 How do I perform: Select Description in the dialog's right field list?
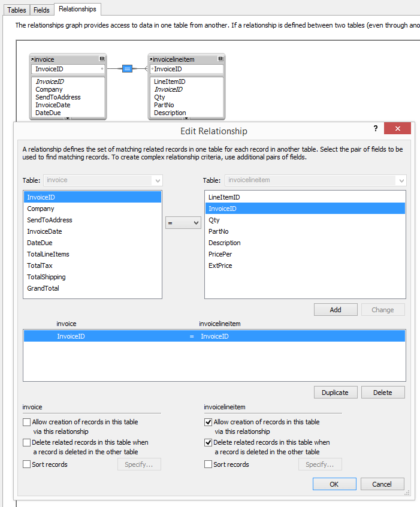point(305,243)
